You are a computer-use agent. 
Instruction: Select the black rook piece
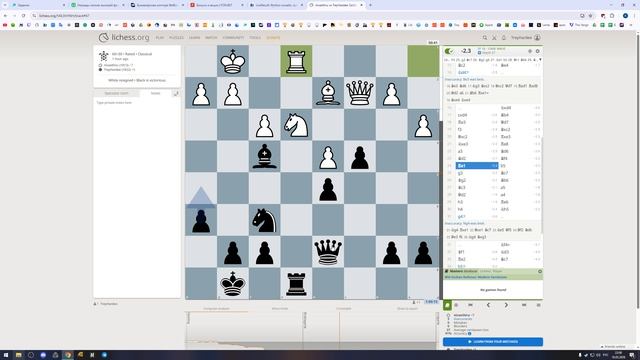pyautogui.click(x=296, y=284)
